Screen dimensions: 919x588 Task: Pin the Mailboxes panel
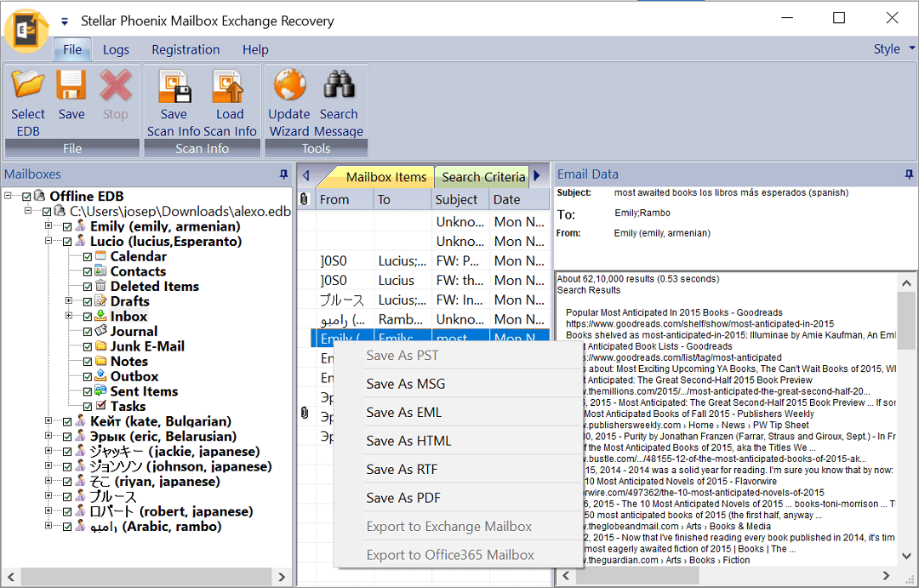coord(284,174)
